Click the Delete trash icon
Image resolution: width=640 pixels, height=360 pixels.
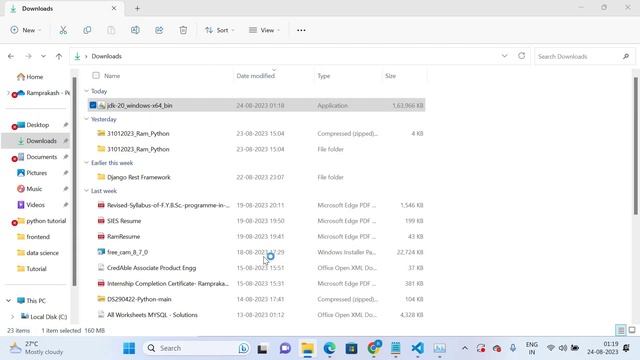[183, 30]
